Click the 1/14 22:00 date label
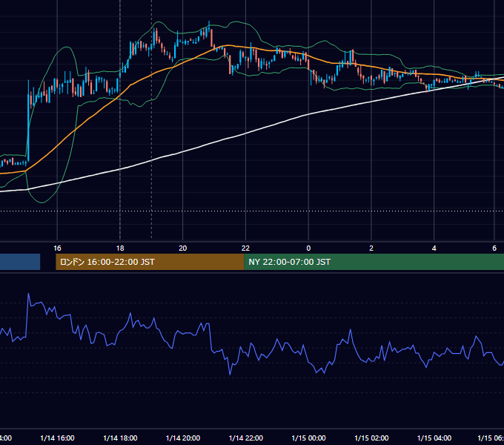Image resolution: width=504 pixels, height=445 pixels. pyautogui.click(x=246, y=438)
